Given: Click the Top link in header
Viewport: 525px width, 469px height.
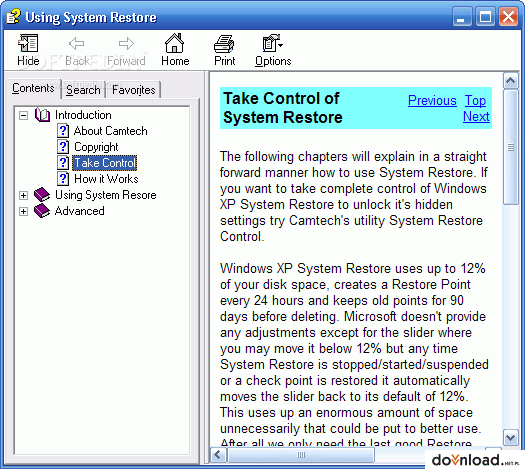Looking at the screenshot, I should coord(475,100).
